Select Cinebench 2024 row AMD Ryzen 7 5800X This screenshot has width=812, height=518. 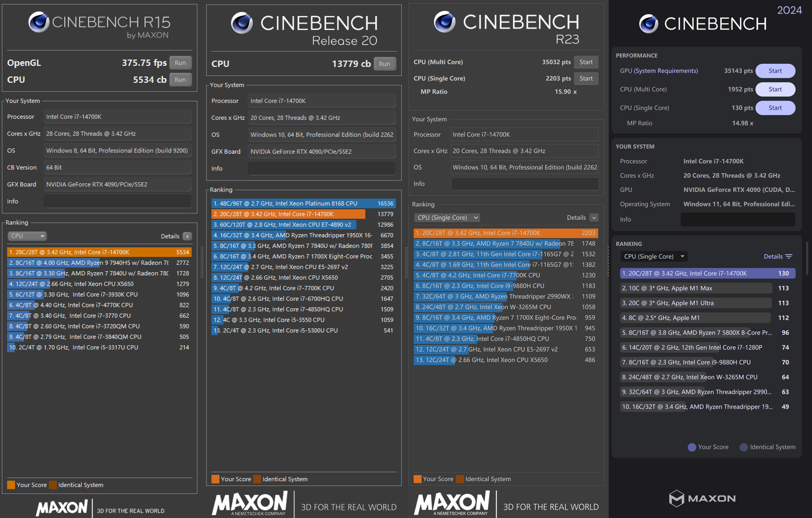(708, 333)
